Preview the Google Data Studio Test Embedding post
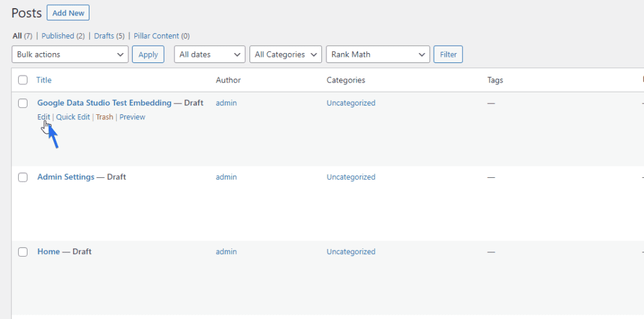The image size is (644, 319). pyautogui.click(x=132, y=117)
